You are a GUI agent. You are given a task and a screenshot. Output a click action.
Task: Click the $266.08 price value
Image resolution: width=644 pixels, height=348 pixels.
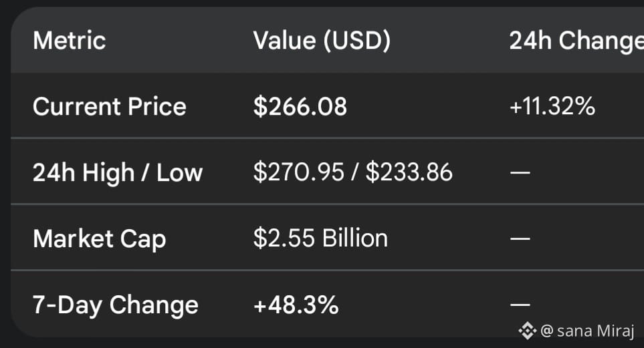300,107
